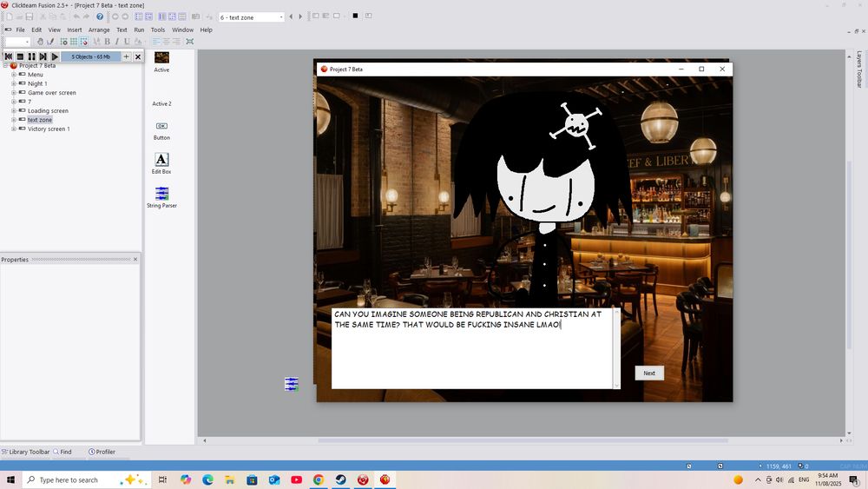
Task: Expand the 'Night 1' frame tree node
Action: click(14, 83)
